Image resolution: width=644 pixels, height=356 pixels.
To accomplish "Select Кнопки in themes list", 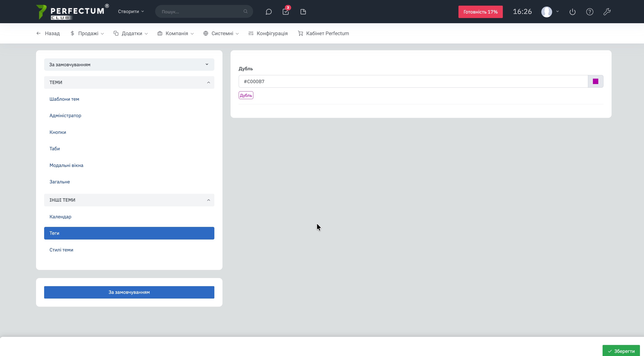I will (x=58, y=132).
